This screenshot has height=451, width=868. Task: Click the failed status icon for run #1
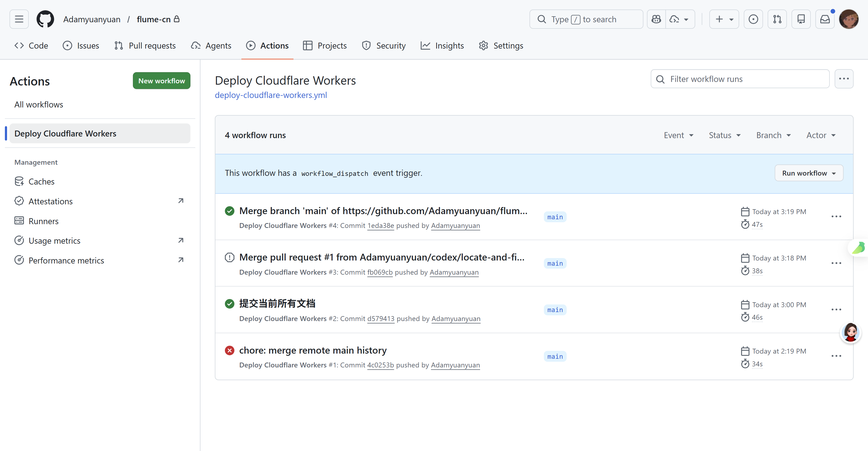pos(229,351)
